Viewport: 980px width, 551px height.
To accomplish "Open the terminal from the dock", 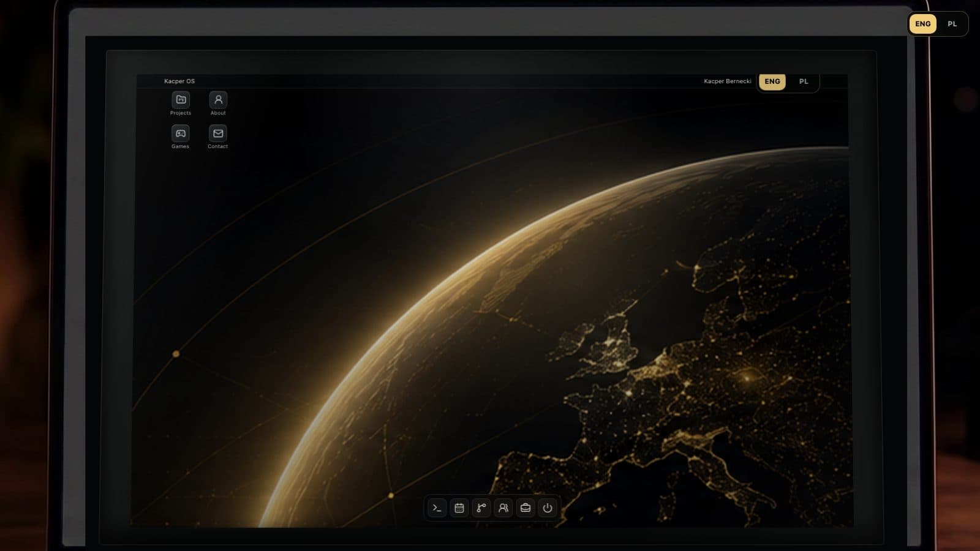I will (x=437, y=508).
